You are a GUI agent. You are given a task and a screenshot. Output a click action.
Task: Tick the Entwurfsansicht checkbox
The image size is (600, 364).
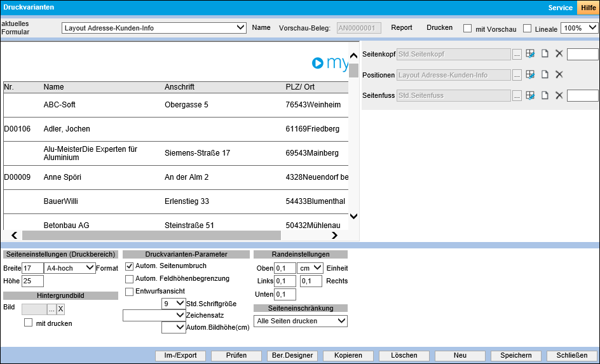(x=129, y=292)
